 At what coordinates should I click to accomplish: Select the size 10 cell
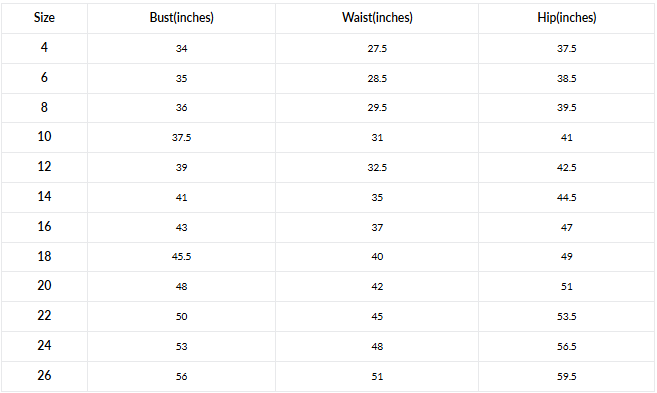click(44, 137)
